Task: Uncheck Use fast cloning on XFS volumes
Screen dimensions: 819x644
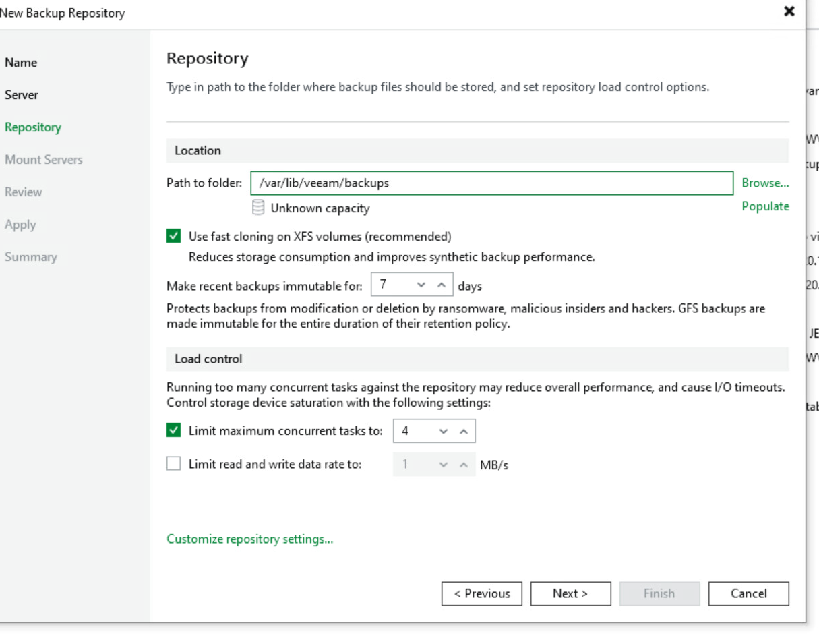Action: tap(174, 237)
